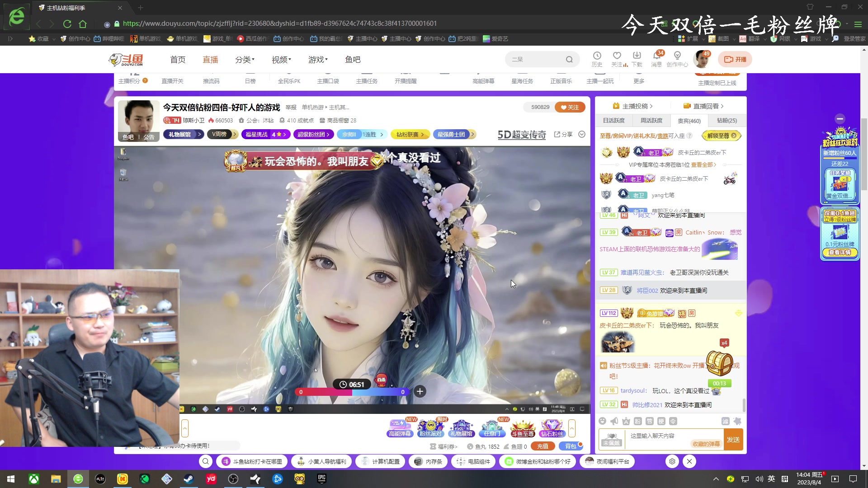点击关注按钮关注主播
Viewport: 868px width, 488px height.
pyautogui.click(x=570, y=107)
